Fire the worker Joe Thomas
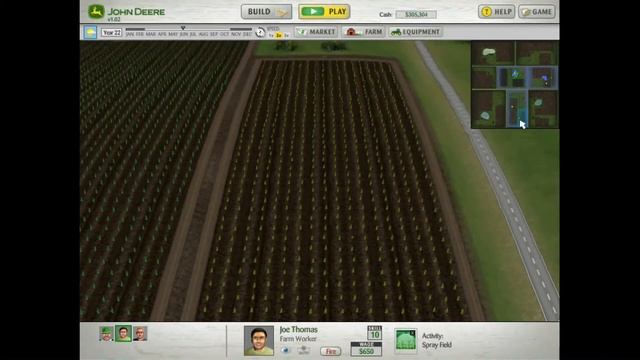The height and width of the screenshot is (360, 640). 331,351
